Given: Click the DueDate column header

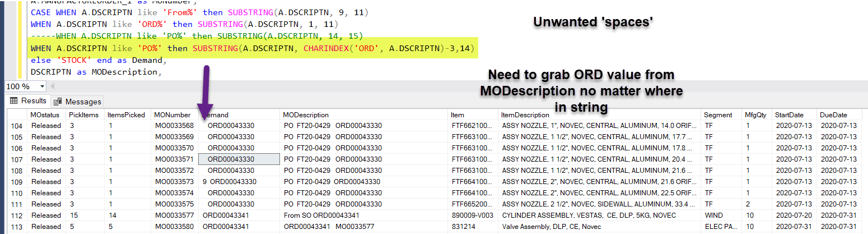Looking at the screenshot, I should point(833,114).
